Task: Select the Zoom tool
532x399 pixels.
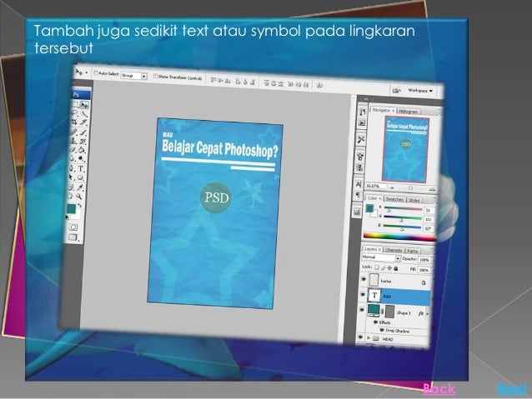Action: [79, 196]
